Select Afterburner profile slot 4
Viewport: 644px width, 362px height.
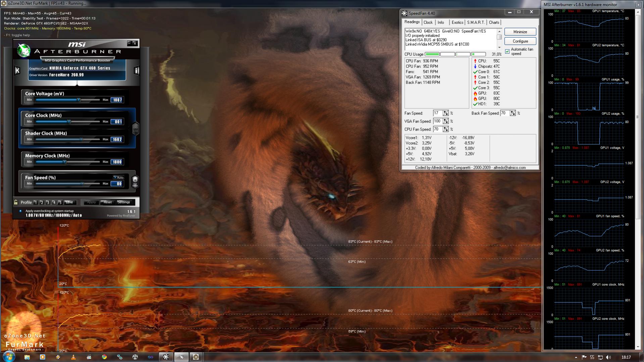[54, 202]
